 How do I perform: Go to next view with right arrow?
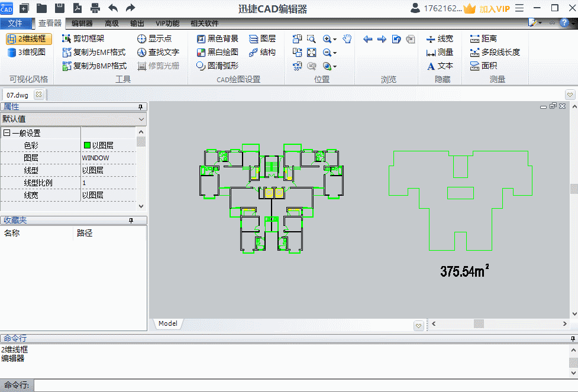tap(382, 39)
